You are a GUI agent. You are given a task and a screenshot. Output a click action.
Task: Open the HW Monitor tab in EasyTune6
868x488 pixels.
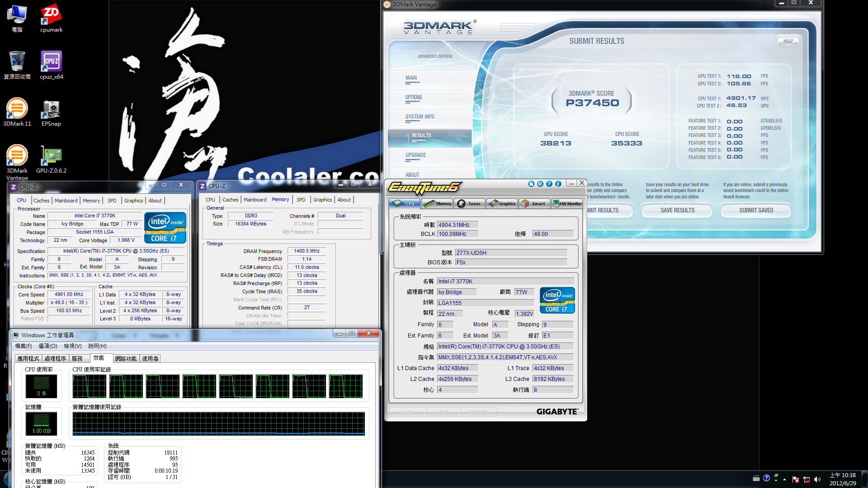(x=567, y=203)
